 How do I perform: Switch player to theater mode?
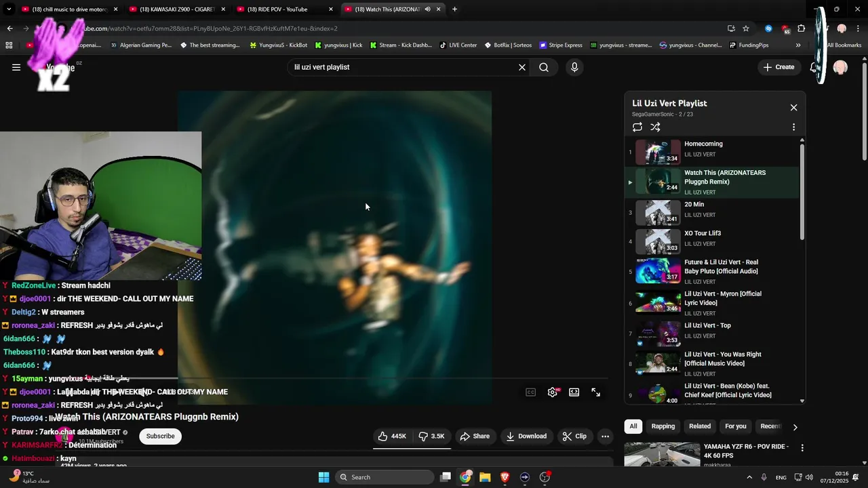574,392
